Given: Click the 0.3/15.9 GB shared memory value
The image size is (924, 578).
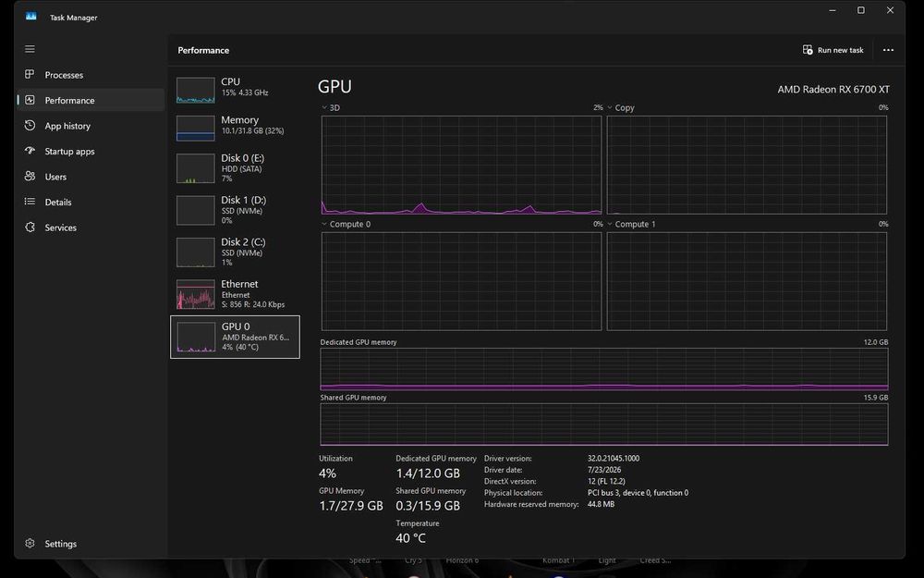Looking at the screenshot, I should click(x=428, y=506).
